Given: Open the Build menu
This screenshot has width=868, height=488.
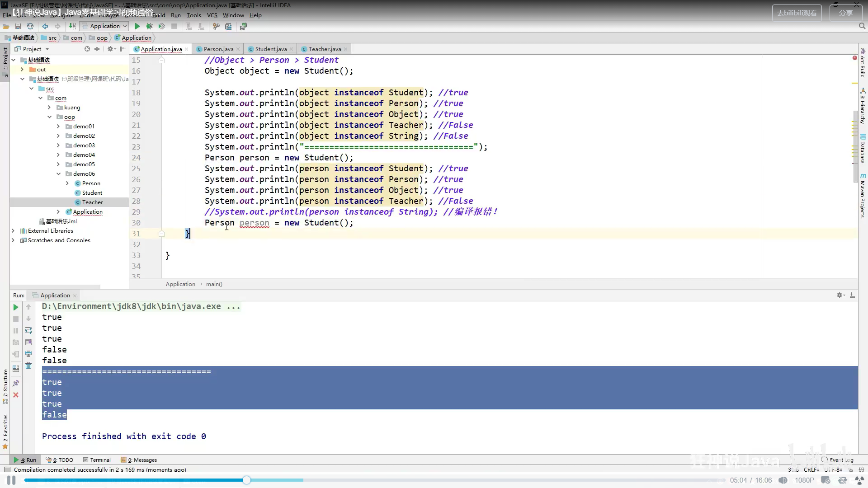Looking at the screenshot, I should [159, 15].
